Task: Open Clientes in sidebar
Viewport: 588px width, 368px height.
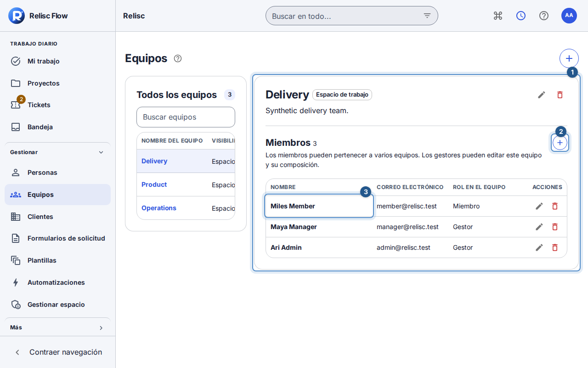Action: click(x=57, y=217)
